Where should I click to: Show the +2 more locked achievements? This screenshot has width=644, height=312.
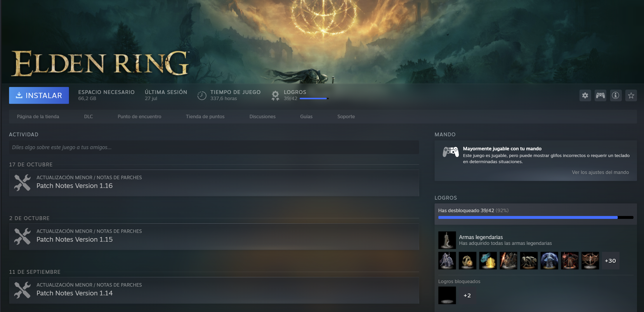(x=467, y=295)
